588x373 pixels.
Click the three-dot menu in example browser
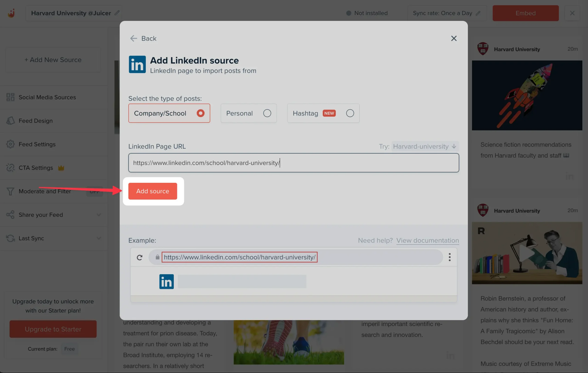tap(449, 257)
